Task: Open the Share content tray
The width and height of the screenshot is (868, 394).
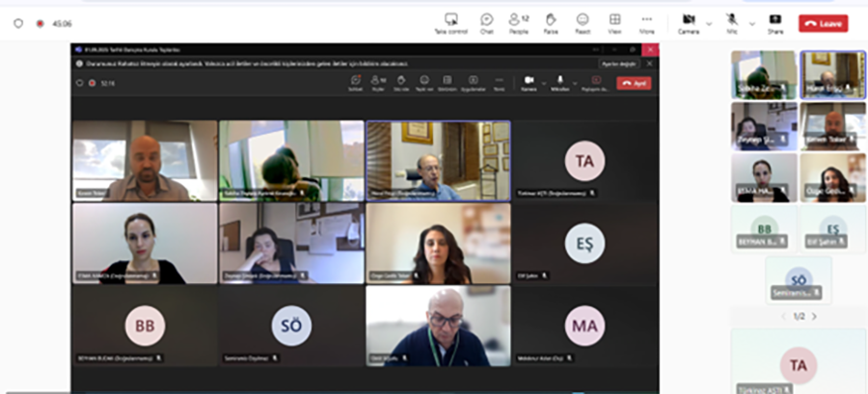Action: (x=774, y=22)
